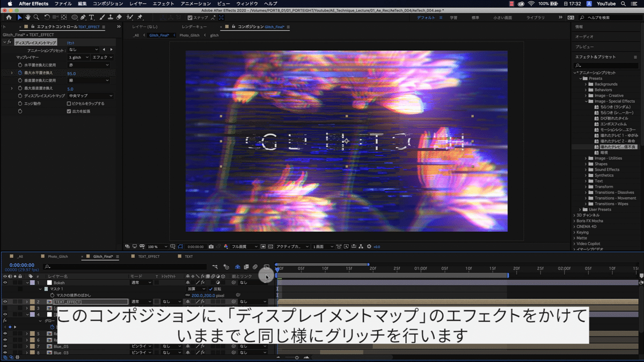Screen dimensions: 644x362
Task: Activate the Clone Stamp tool
Action: click(x=110, y=19)
